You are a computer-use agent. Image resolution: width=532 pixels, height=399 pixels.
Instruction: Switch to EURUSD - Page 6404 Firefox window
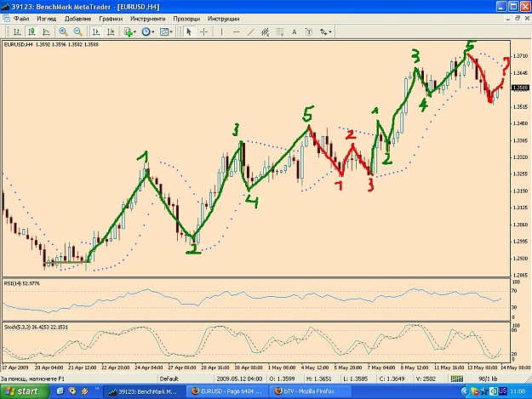227,391
